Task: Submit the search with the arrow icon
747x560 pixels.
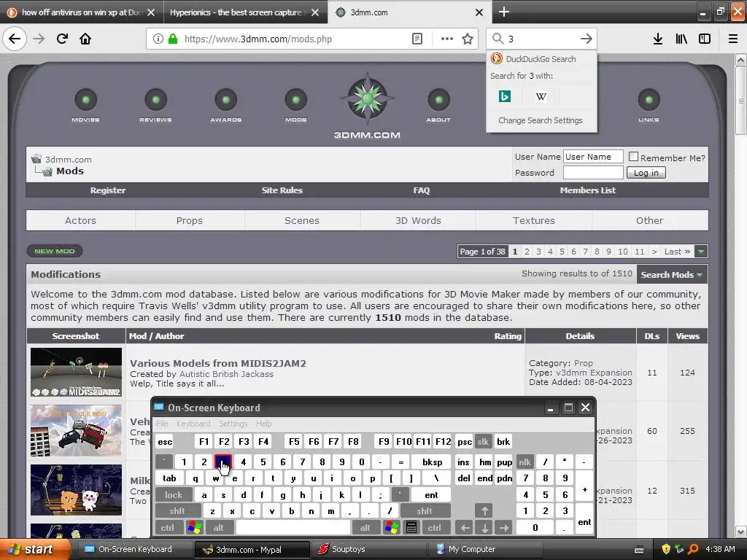Action: (x=586, y=39)
